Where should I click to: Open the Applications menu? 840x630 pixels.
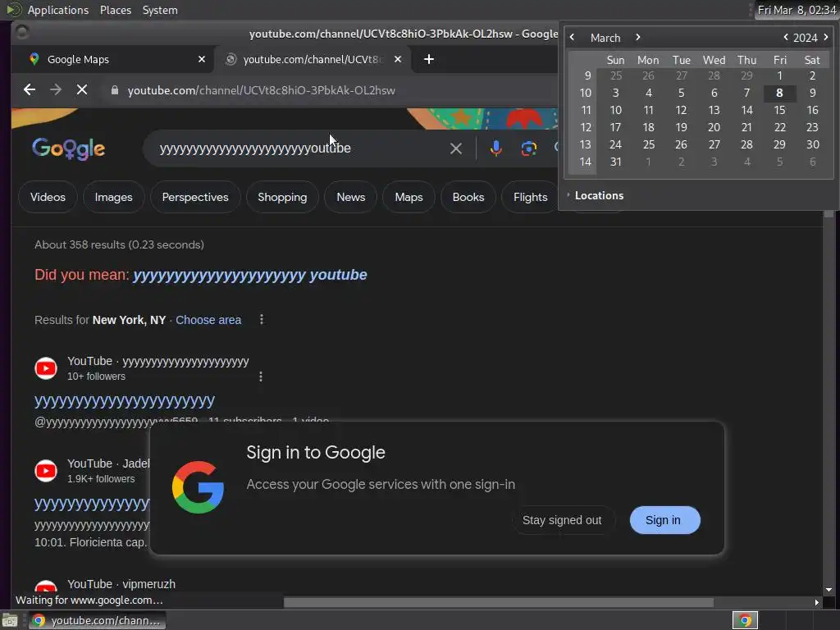[x=58, y=10]
